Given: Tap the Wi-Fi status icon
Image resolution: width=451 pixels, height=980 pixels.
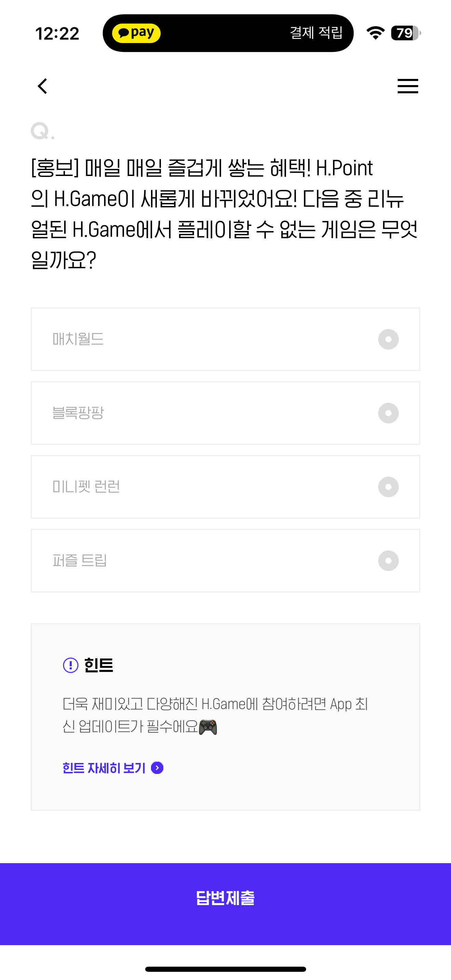Looking at the screenshot, I should click(375, 33).
